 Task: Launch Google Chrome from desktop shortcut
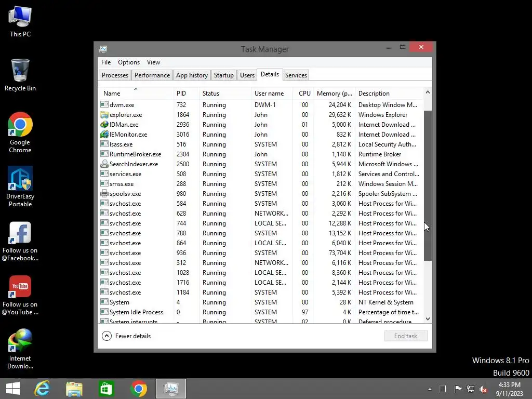click(20, 132)
